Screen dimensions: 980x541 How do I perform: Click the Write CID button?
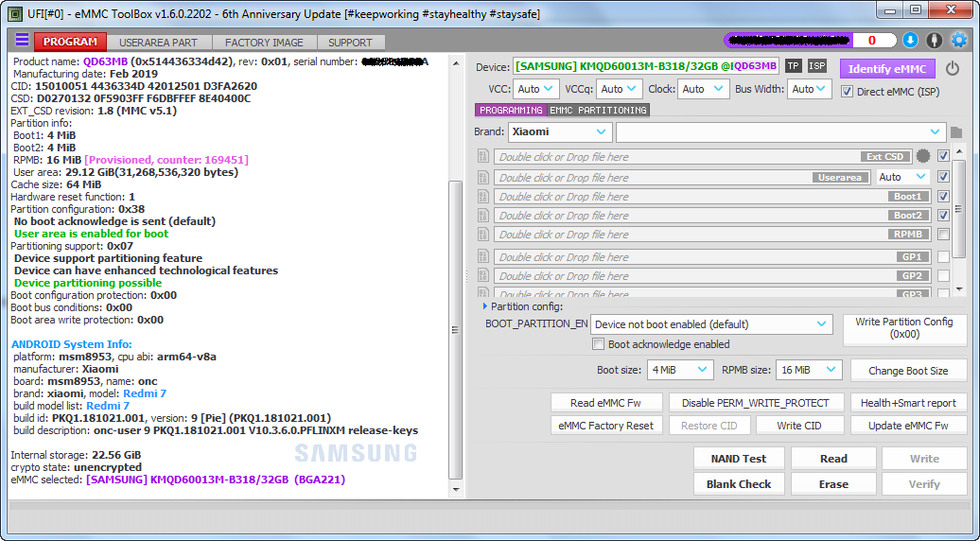pos(798,426)
